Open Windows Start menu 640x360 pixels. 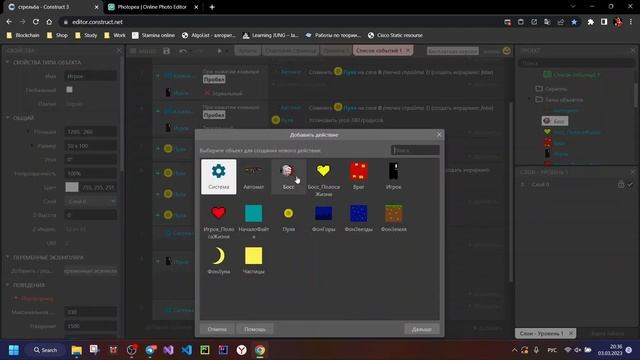point(14,350)
